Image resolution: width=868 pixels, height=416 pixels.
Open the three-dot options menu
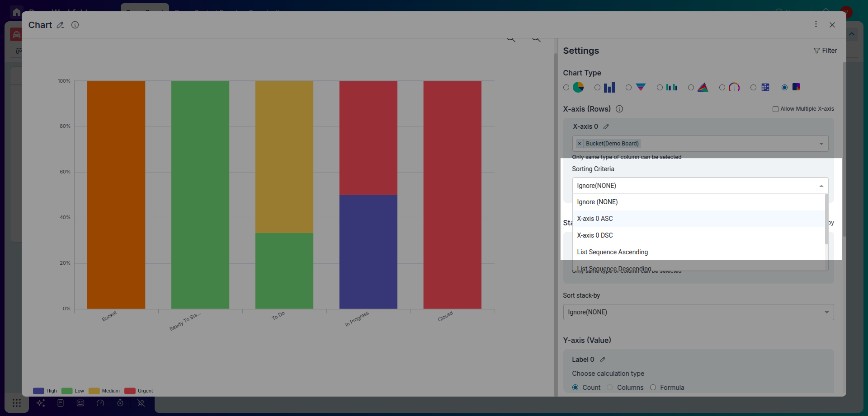816,24
